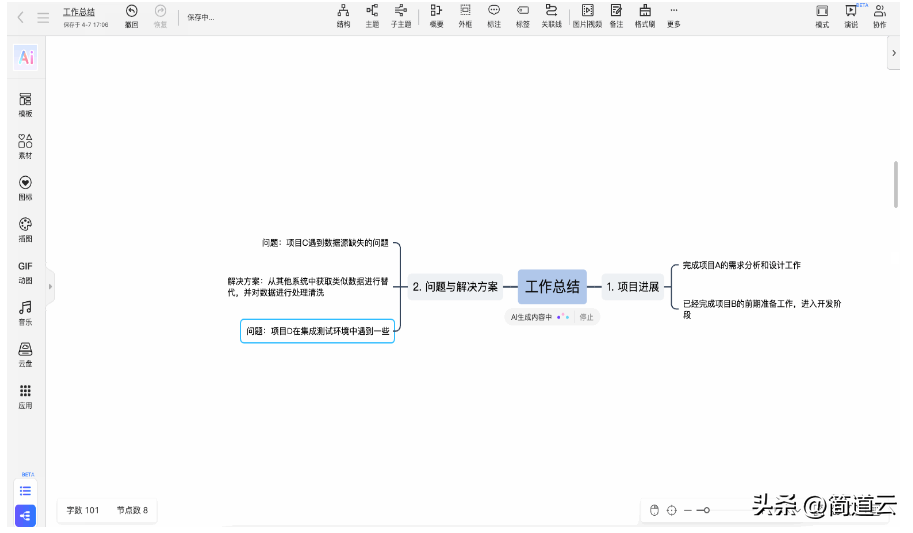Expand the left sidebar panel handle
This screenshot has height=533, width=913.
click(x=51, y=287)
